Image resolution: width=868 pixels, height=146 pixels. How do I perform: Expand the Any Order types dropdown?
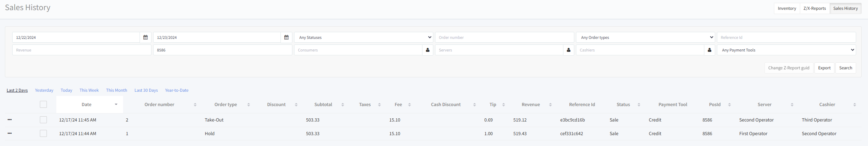(x=646, y=37)
